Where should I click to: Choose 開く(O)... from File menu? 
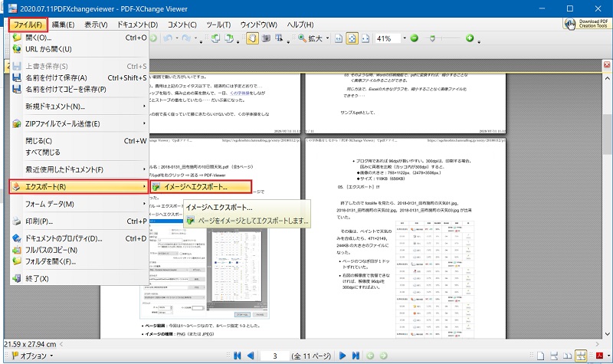(79, 38)
